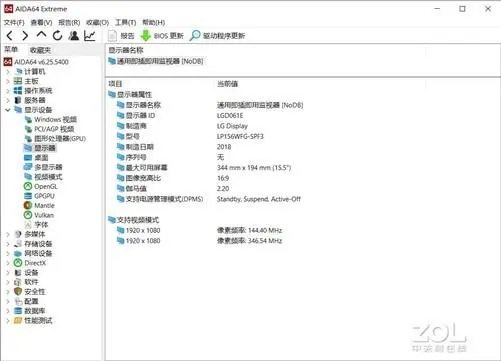The width and height of the screenshot is (501, 361).
Task: Open the 收藏(O) menu
Action: (97, 22)
